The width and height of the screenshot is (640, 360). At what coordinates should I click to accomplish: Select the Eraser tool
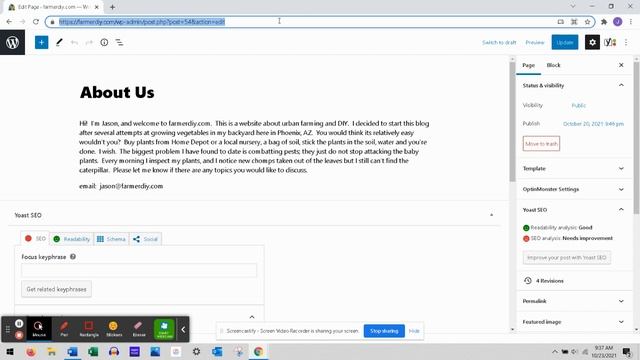139,329
